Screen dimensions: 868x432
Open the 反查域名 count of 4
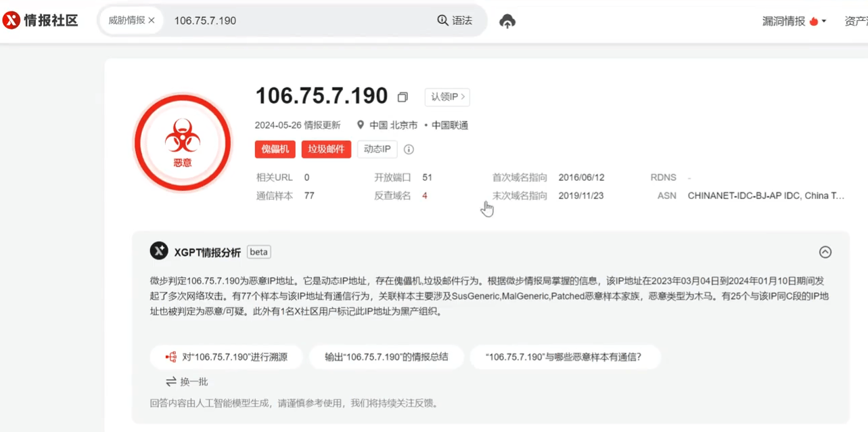pos(425,196)
